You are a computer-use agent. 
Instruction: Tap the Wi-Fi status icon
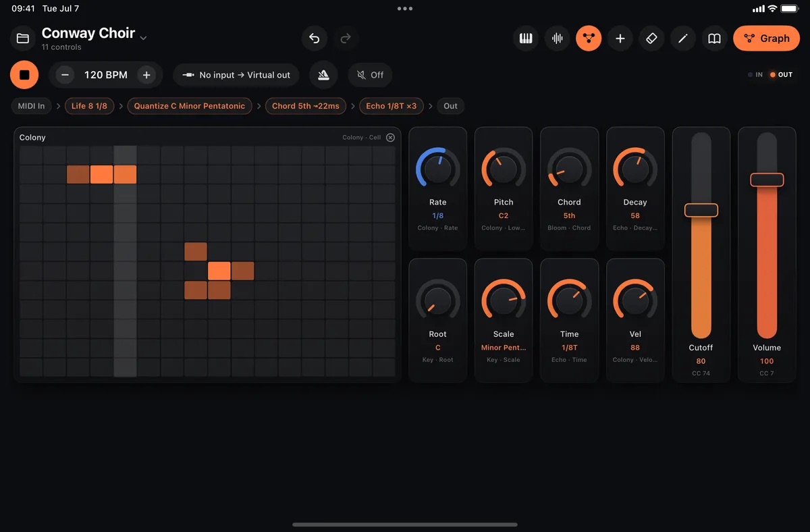(x=772, y=9)
